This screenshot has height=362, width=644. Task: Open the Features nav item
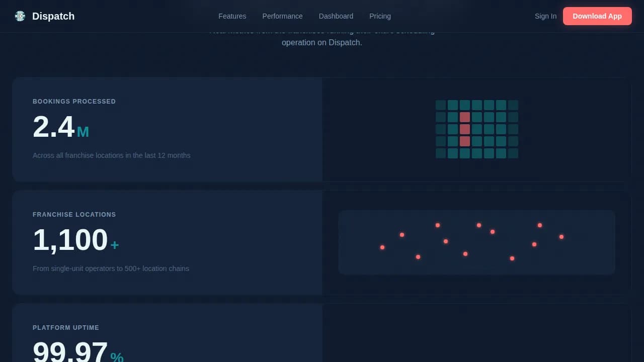click(232, 16)
